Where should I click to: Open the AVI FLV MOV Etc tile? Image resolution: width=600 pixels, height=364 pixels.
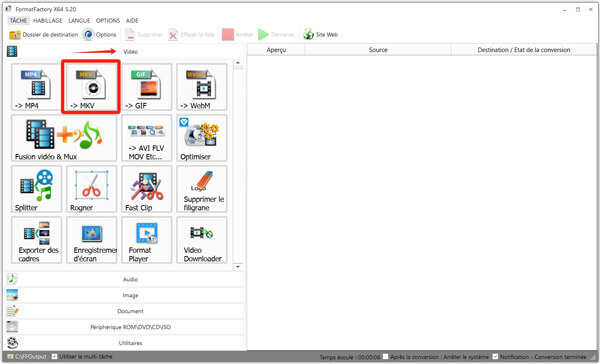coord(147,138)
